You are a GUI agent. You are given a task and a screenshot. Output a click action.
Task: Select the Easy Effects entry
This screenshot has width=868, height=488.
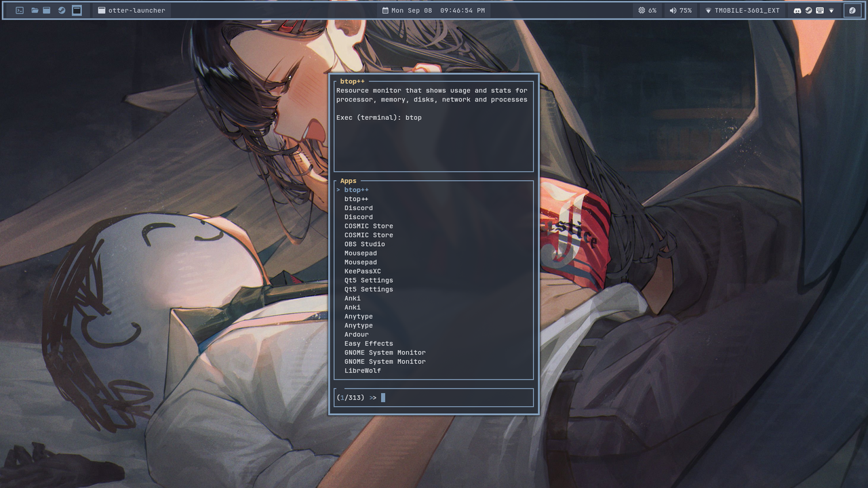pyautogui.click(x=368, y=343)
